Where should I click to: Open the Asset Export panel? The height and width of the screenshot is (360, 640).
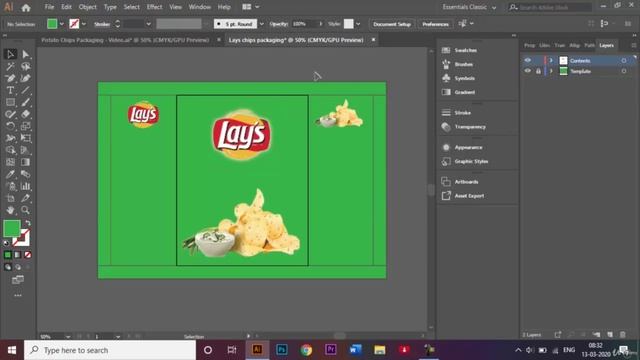point(469,196)
